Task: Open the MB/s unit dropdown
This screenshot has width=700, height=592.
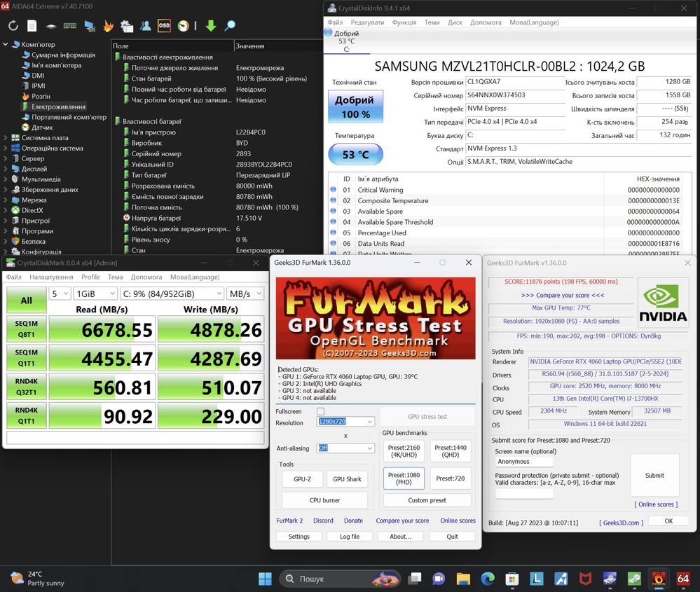Action: (x=245, y=294)
